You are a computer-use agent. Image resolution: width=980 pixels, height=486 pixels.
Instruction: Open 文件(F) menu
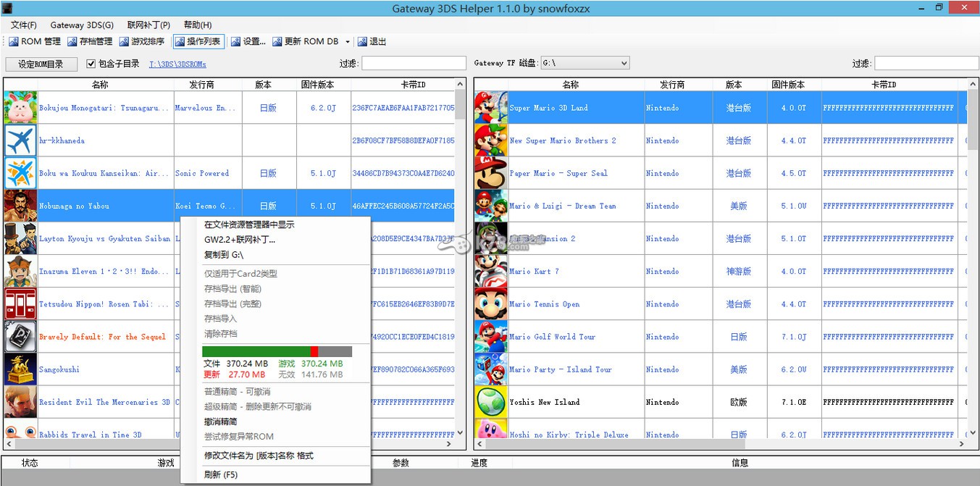tap(24, 25)
